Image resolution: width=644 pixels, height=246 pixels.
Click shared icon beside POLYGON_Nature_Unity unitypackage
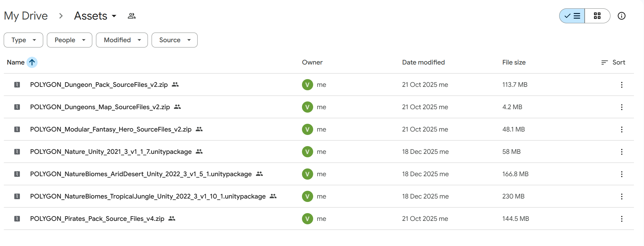(199, 151)
